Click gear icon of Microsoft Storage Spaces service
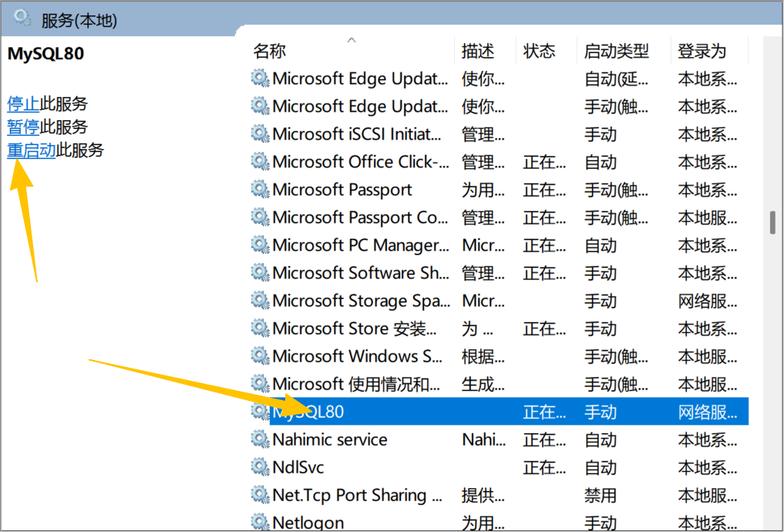 tap(260, 301)
